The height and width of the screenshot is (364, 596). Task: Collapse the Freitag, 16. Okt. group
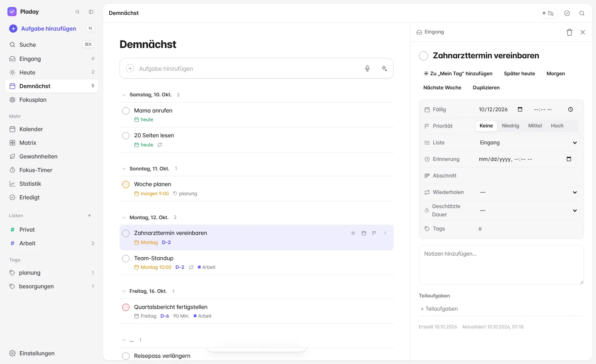[124, 292]
